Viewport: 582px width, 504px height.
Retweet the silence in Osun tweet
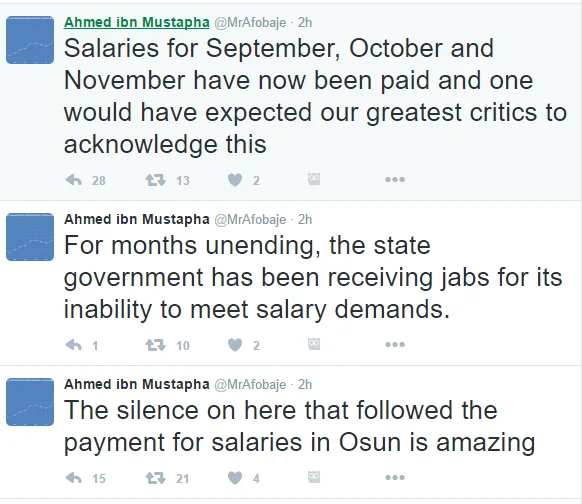[155, 478]
